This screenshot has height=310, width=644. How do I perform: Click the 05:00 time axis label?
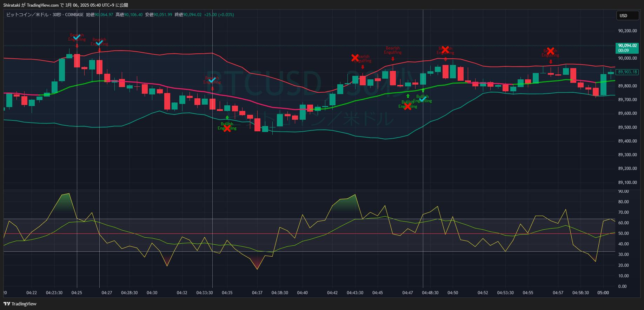[x=603, y=293]
